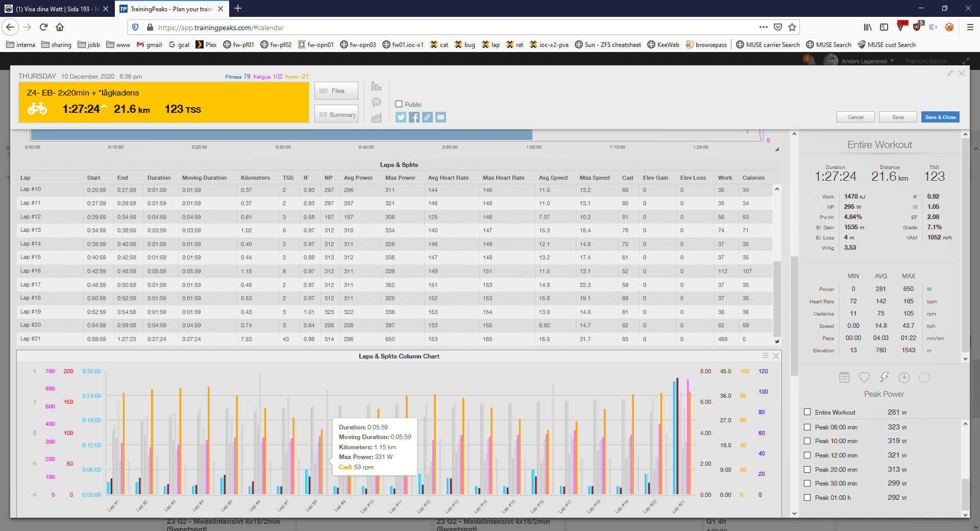Image resolution: width=980 pixels, height=531 pixels.
Task: Open the bar chart analysis icon
Action: click(x=376, y=87)
